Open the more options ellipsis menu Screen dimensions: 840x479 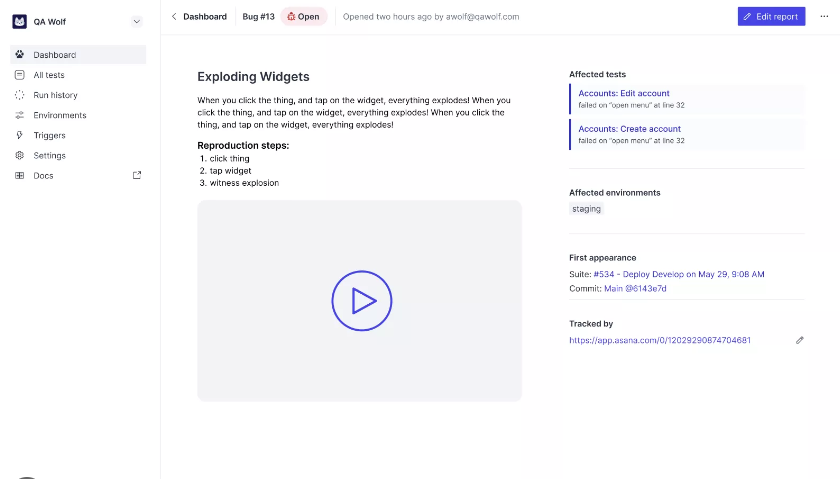coord(824,17)
